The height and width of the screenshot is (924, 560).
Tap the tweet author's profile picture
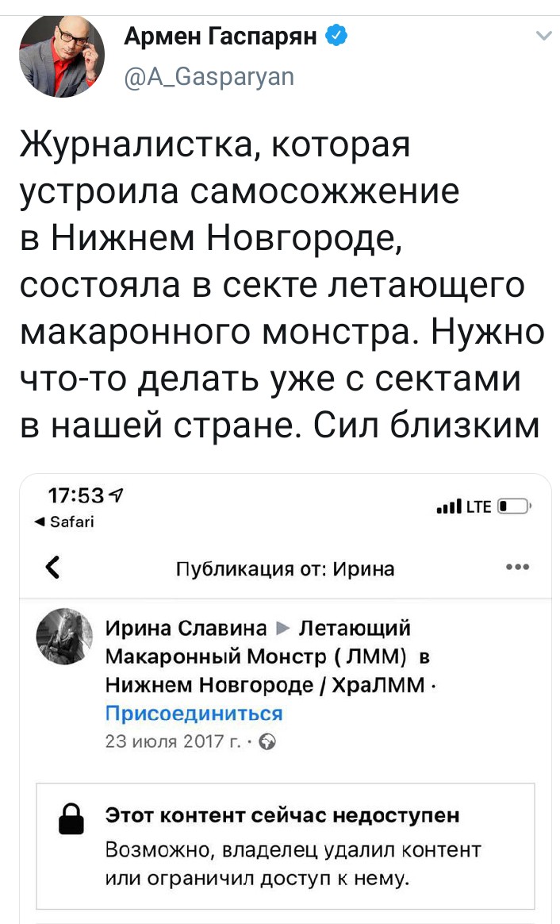[61, 56]
